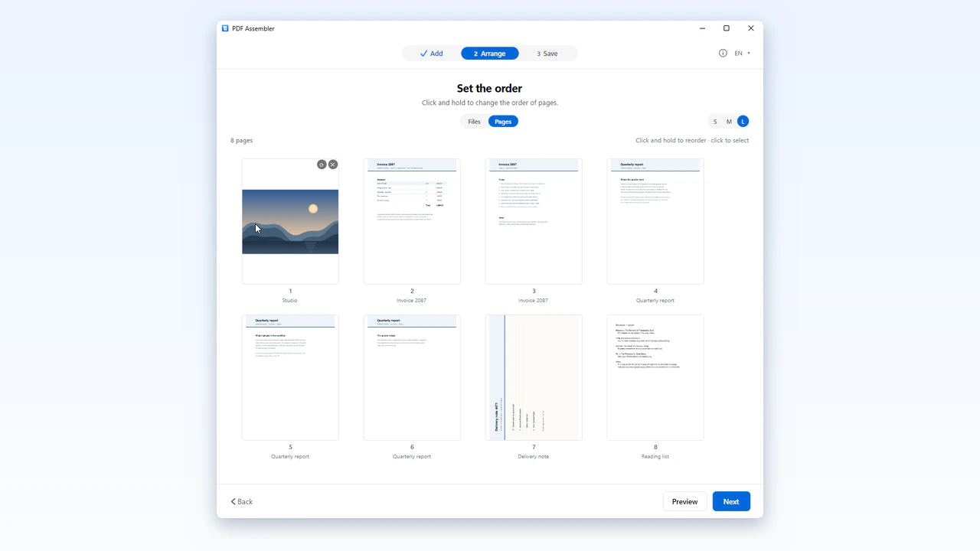Select page 6 Quarterly report thumbnail

(x=412, y=377)
